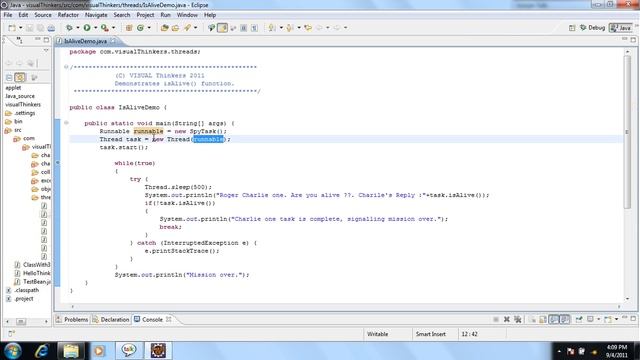
Task: Click the Remove Launch X icon in Console
Action: (x=507, y=319)
